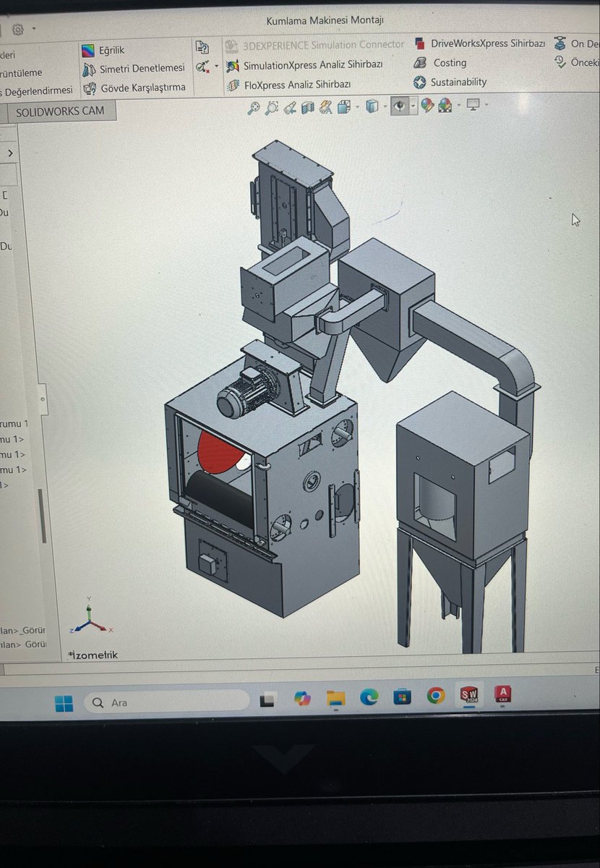600x868 pixels.
Task: Start SimulationXpress Analiz Sihirbazı
Action: click(304, 65)
